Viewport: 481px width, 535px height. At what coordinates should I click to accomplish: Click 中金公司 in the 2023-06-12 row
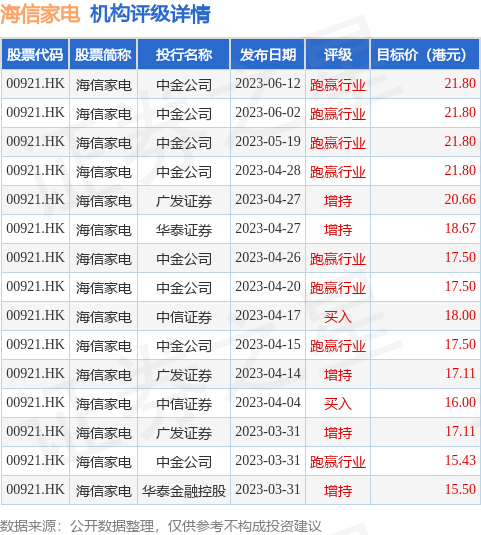pyautogui.click(x=184, y=85)
